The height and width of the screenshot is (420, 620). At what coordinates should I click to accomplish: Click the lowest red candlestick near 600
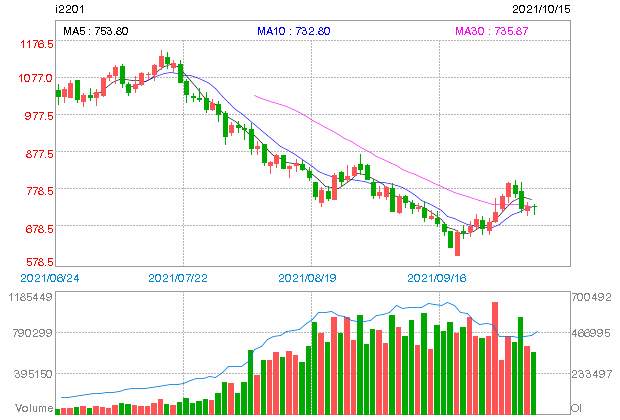click(x=457, y=244)
